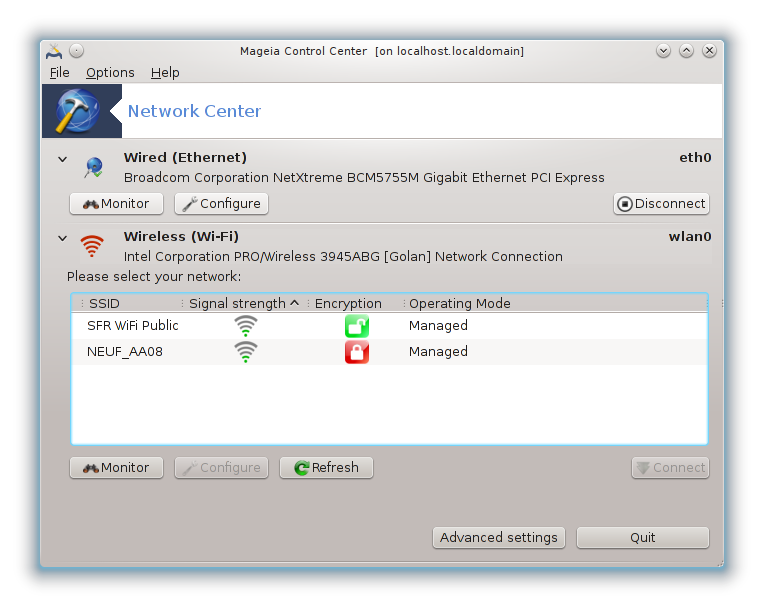The width and height of the screenshot is (764, 607).
Task: Click signal strength icon for SFR WiFi Public
Action: [x=246, y=326]
